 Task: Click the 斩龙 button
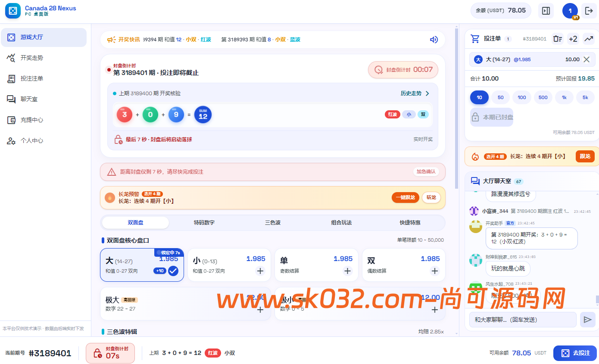431,197
